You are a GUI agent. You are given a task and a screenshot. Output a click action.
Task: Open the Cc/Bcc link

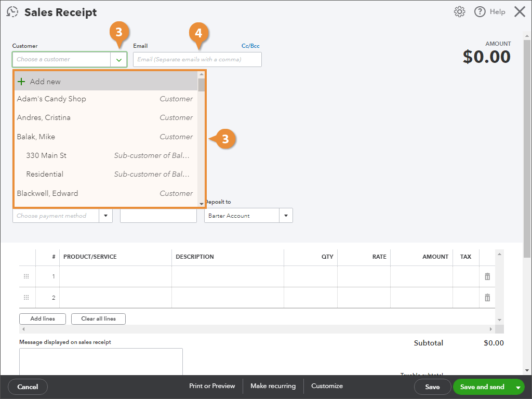click(x=250, y=46)
